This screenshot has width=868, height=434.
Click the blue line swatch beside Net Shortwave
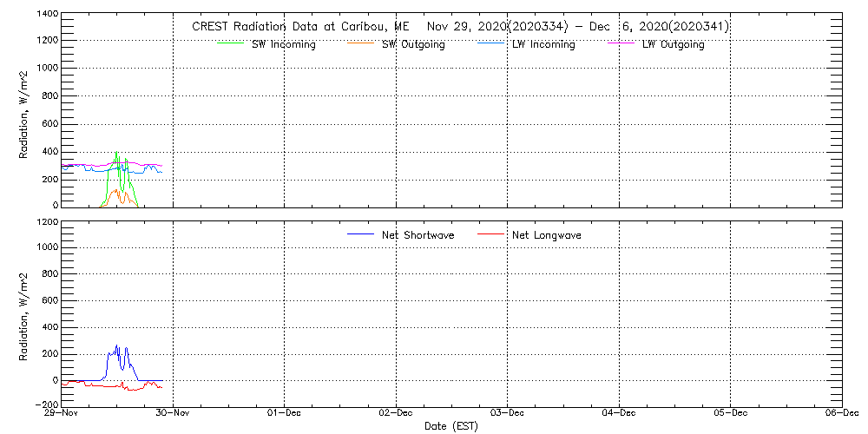coord(359,235)
